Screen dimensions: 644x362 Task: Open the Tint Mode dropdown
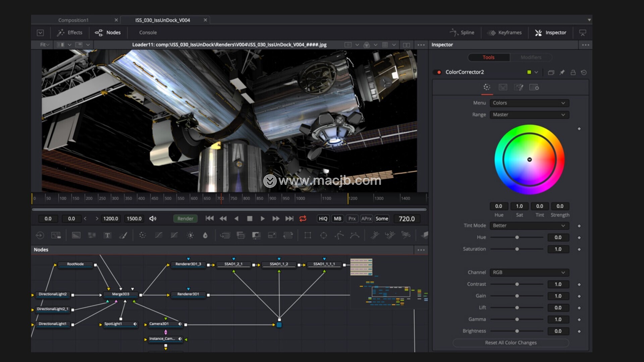[x=529, y=226]
